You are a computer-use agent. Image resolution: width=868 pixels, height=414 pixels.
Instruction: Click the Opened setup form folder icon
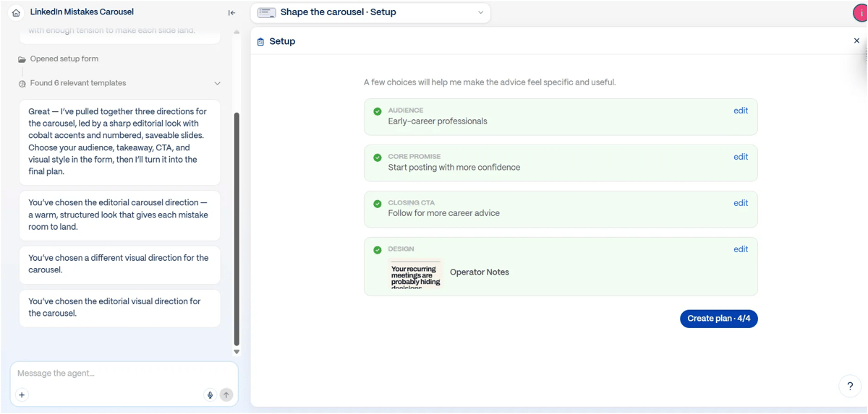(22, 59)
